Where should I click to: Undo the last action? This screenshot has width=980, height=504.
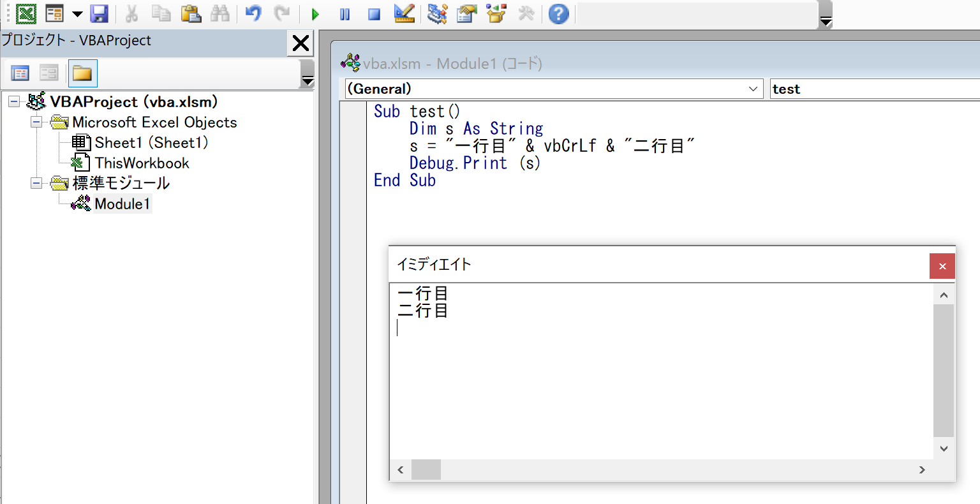[253, 13]
